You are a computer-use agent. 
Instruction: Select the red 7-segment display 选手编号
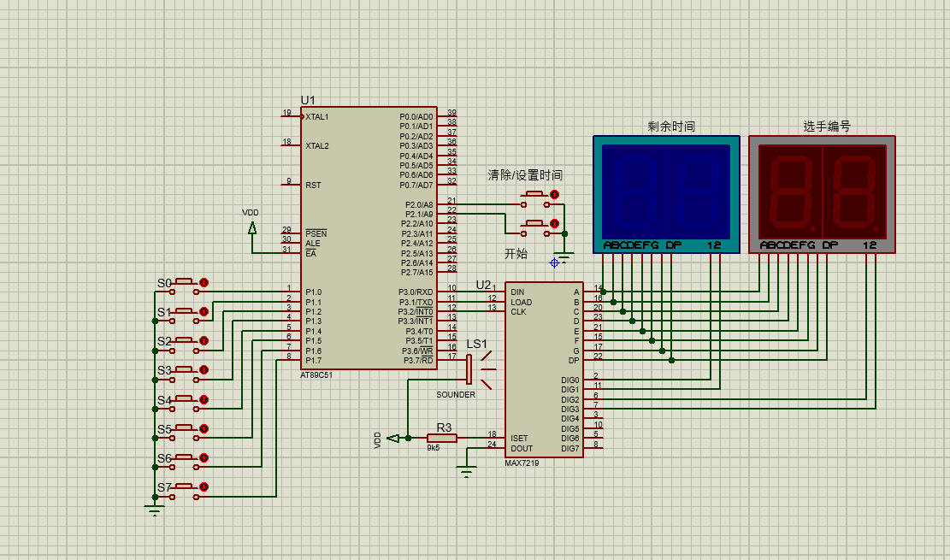822,194
